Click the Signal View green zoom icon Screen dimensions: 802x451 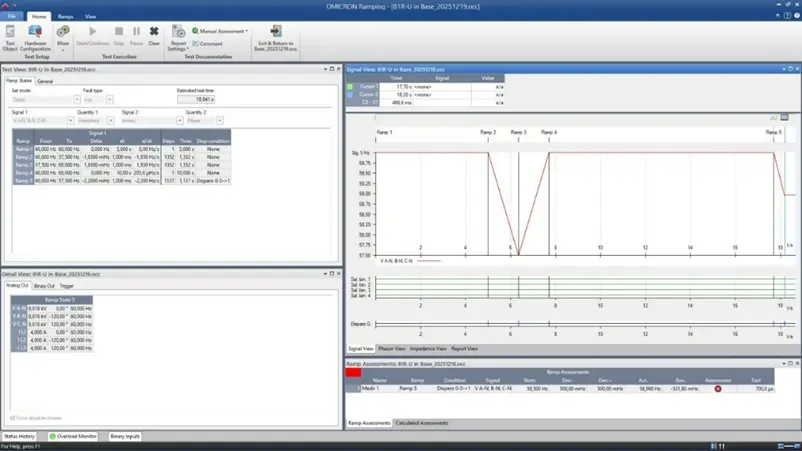point(773,118)
